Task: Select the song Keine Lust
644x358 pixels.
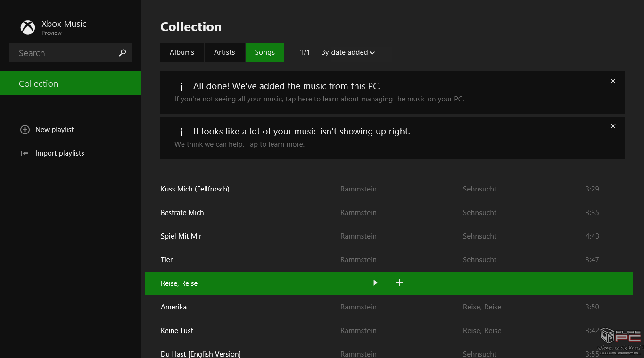Action: coord(177,331)
